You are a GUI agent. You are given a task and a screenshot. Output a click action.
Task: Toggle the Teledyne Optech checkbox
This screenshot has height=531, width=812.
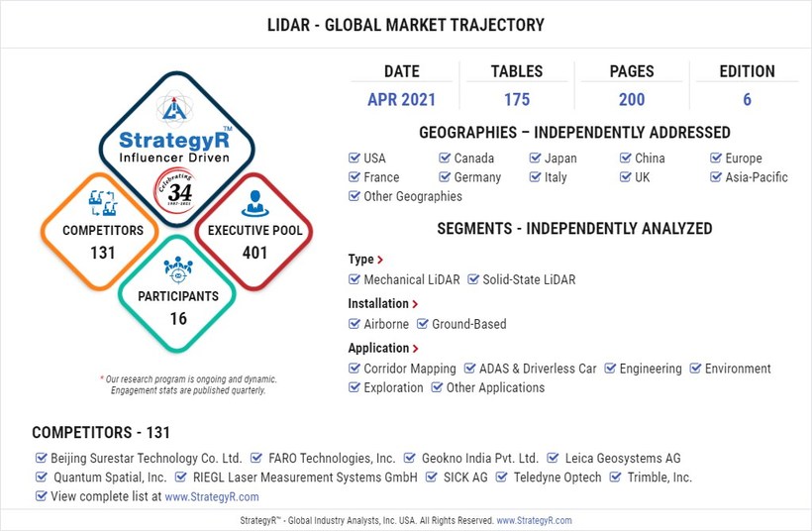coord(501,478)
